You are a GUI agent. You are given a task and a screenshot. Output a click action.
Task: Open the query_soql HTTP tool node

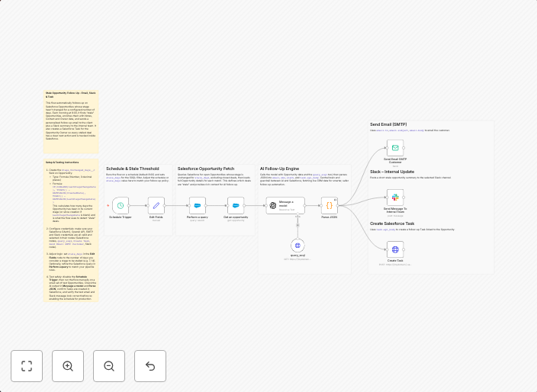tap(297, 246)
